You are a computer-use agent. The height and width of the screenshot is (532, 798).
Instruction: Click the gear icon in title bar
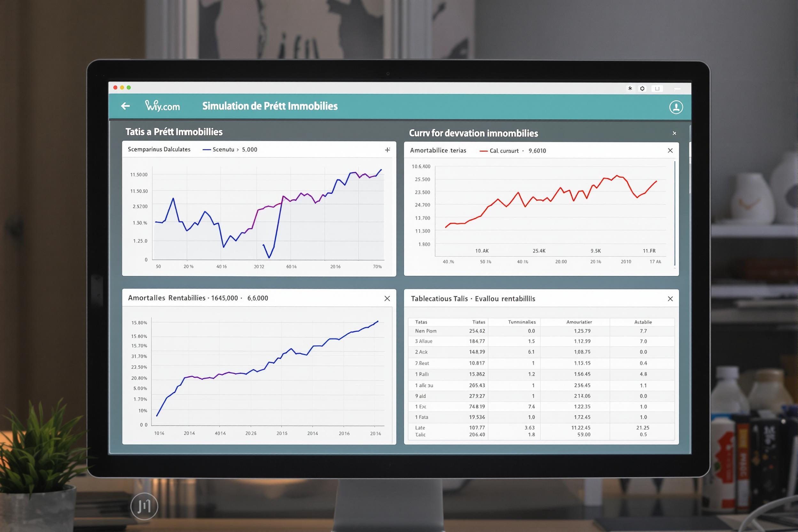pyautogui.click(x=642, y=89)
